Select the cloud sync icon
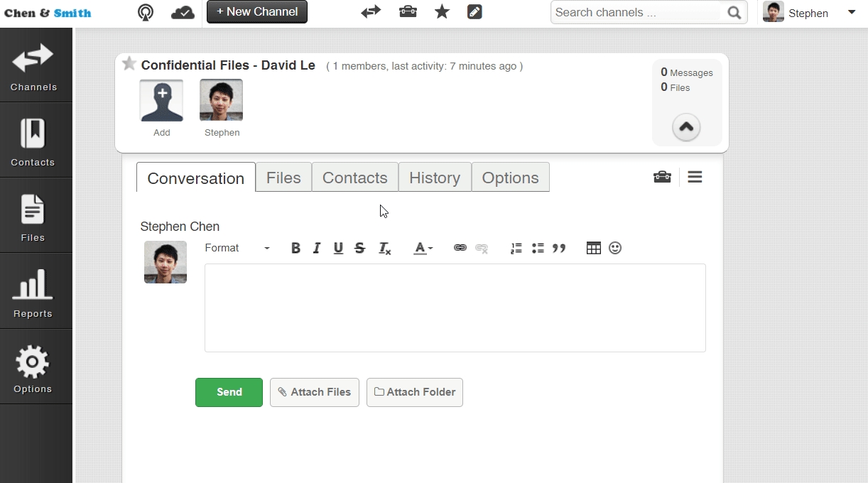Screen dimensions: 868x483 coord(183,12)
